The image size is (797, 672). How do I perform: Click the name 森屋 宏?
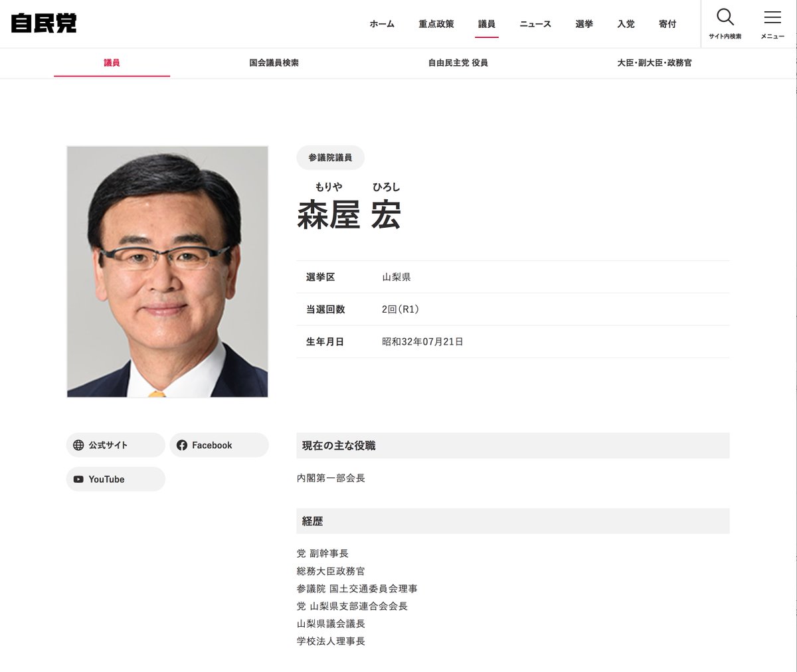pos(349,214)
